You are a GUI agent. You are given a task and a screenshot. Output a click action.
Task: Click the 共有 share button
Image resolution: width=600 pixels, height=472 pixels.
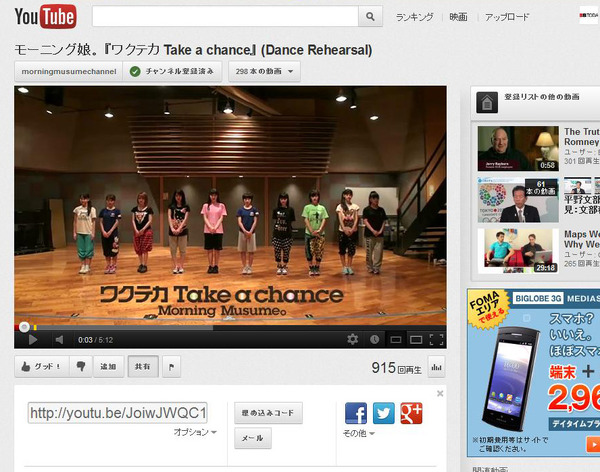[143, 367]
